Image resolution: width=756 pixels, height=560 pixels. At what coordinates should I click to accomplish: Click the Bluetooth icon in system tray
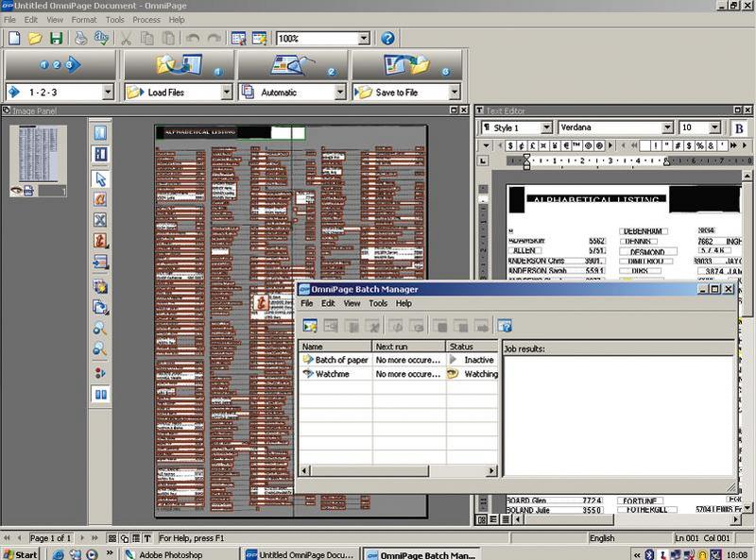coord(649,554)
